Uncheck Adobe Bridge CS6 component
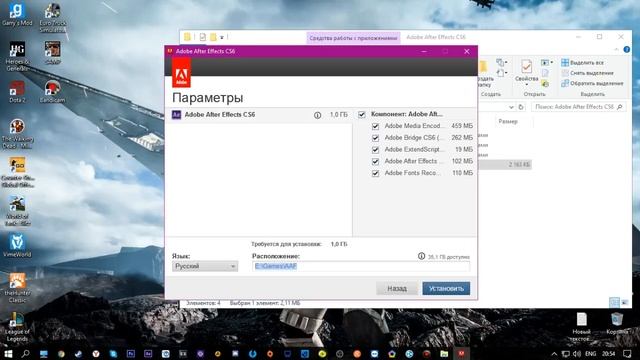Viewport: 640px width, 360px height. click(x=376, y=138)
